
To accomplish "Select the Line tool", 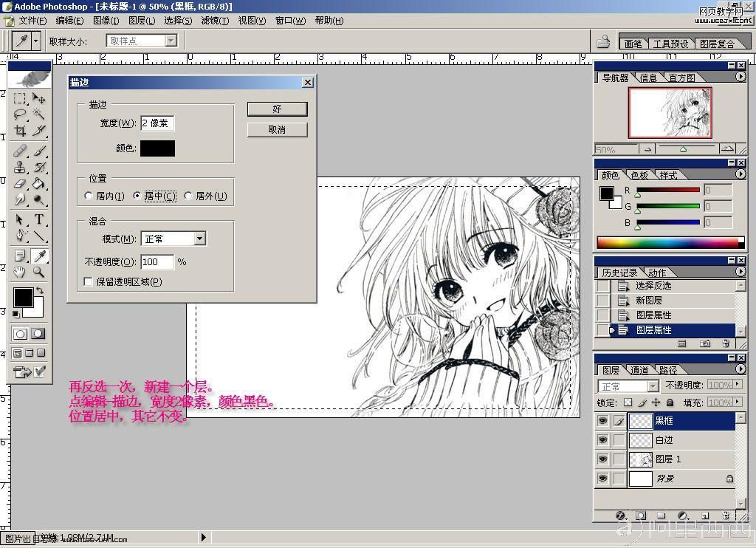I will click(x=38, y=236).
